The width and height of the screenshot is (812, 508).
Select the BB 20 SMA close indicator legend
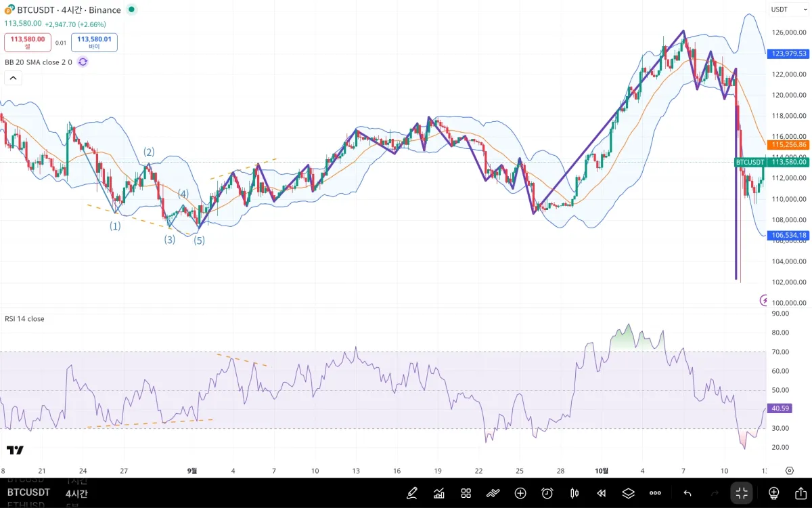[x=39, y=62]
